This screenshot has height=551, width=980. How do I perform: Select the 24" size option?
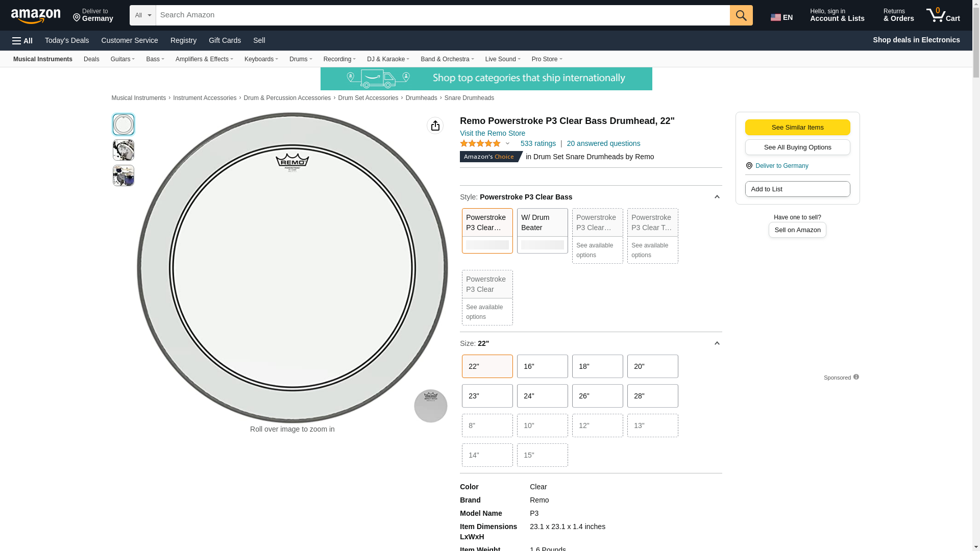point(542,396)
